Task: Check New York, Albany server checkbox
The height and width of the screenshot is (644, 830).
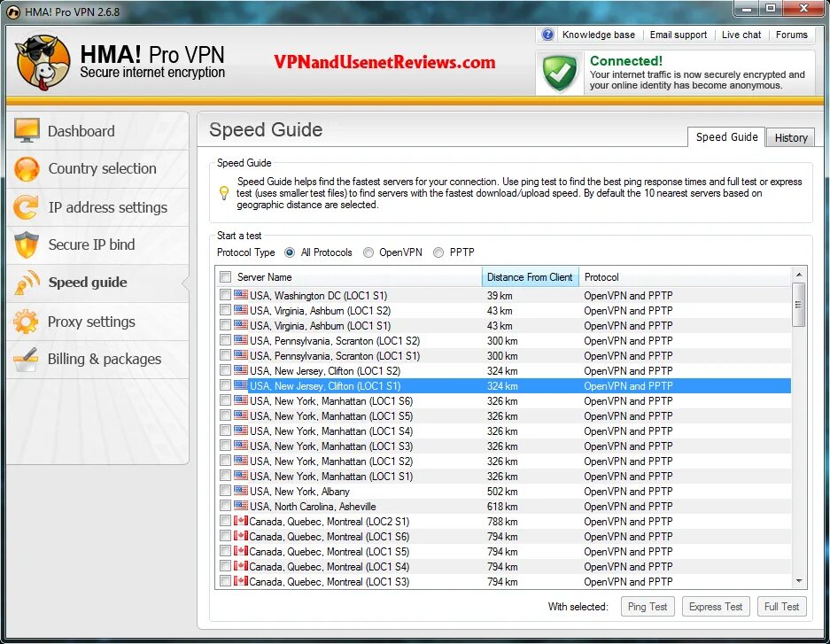Action: click(x=226, y=491)
